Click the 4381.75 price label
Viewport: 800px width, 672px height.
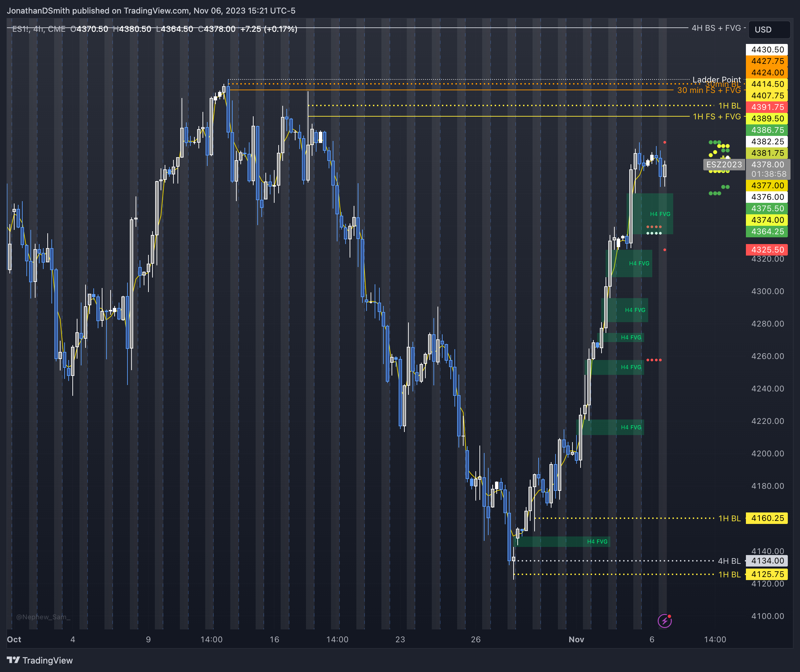click(x=767, y=153)
